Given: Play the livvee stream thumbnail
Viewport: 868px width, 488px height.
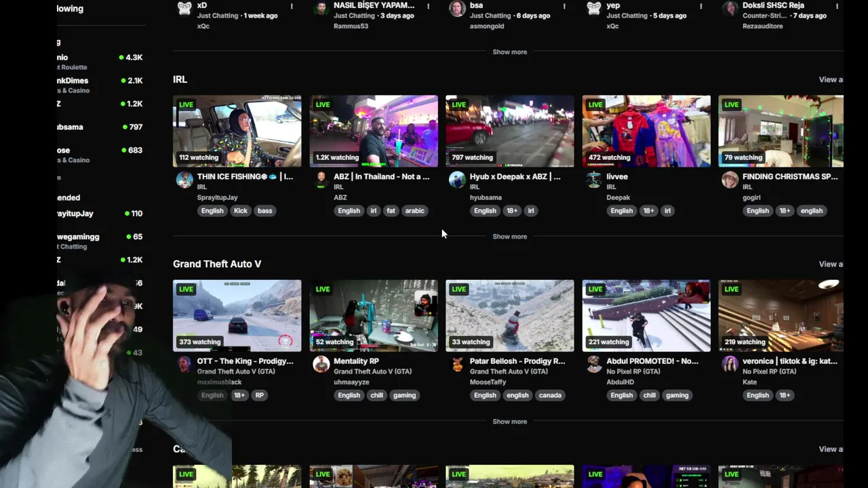Looking at the screenshot, I should (646, 131).
